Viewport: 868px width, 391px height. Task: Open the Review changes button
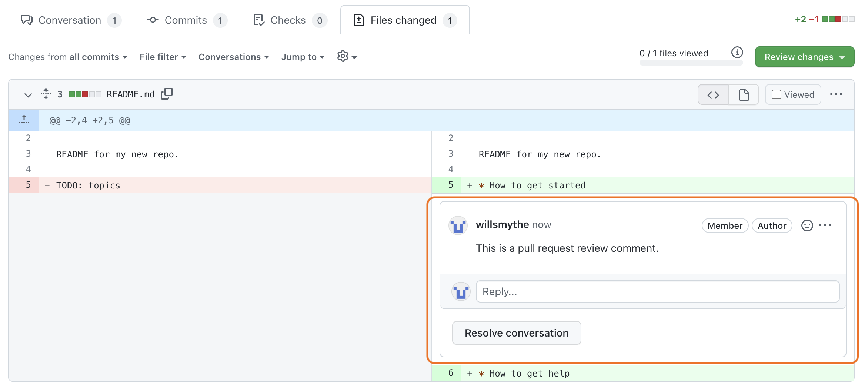pyautogui.click(x=804, y=57)
